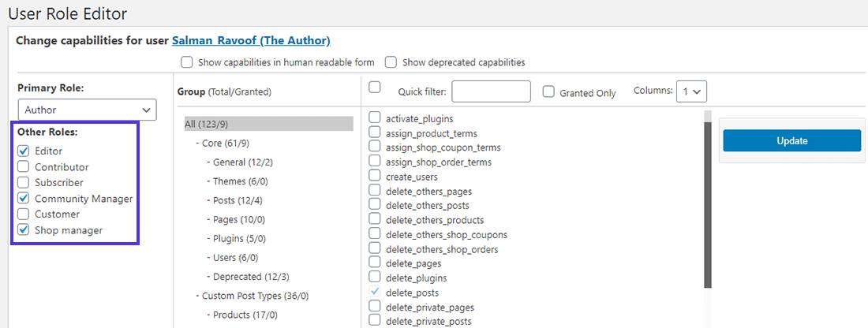Select the Core (61/9) group
Viewport: 868px width, 328px height.
click(226, 143)
